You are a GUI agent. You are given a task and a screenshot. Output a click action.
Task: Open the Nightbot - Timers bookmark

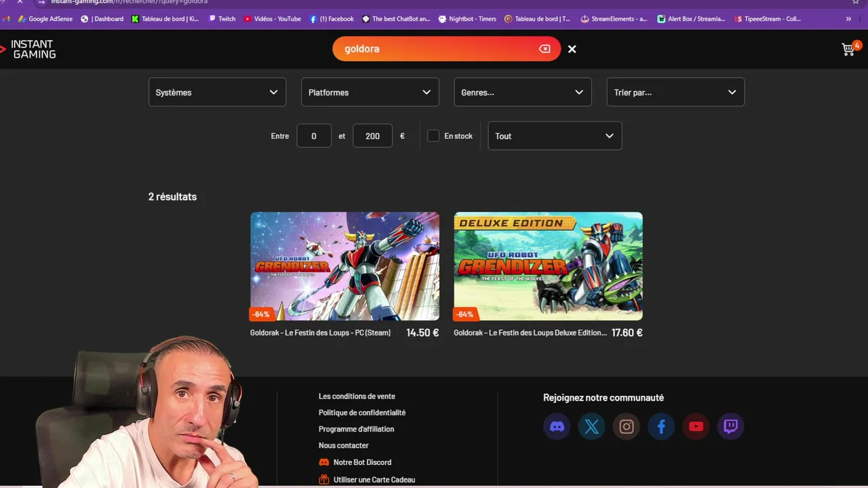[x=467, y=19]
